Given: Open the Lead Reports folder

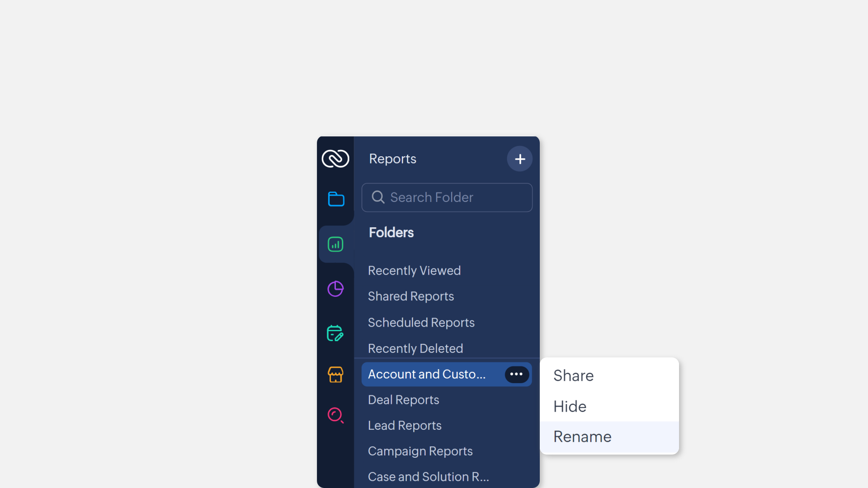Looking at the screenshot, I should (405, 425).
